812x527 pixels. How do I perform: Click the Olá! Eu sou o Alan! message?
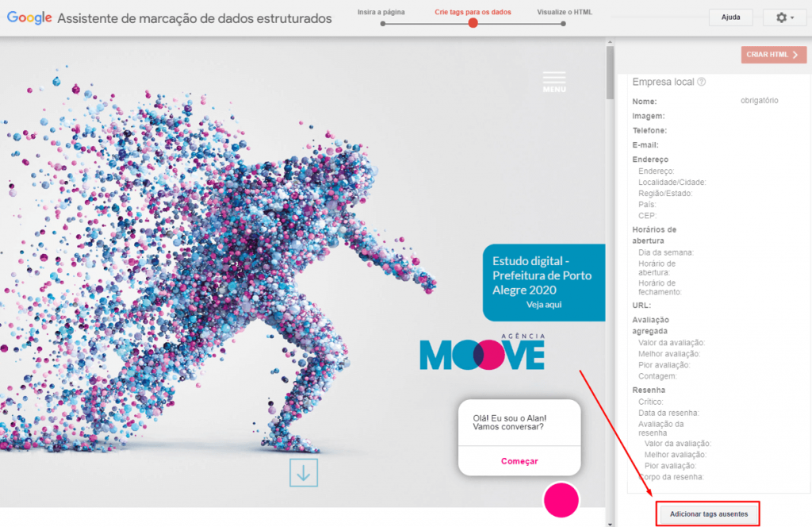click(508, 422)
